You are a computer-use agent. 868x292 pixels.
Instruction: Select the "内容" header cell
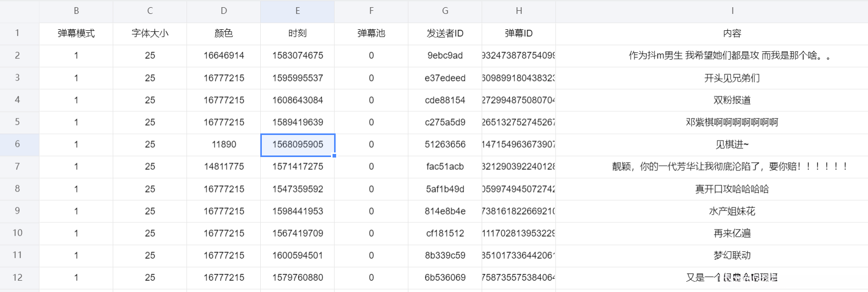[732, 33]
